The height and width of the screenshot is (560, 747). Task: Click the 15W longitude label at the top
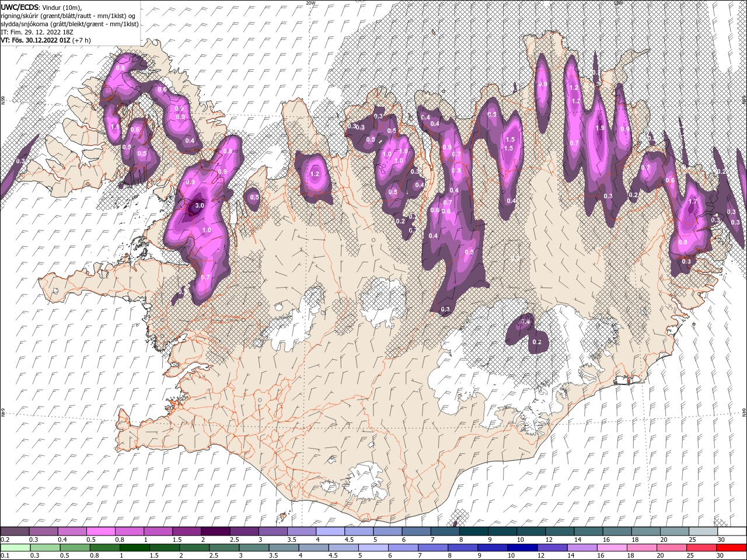pyautogui.click(x=619, y=3)
